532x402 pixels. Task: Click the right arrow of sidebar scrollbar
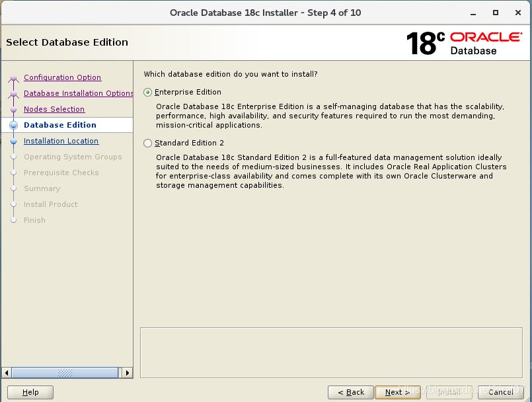click(128, 373)
